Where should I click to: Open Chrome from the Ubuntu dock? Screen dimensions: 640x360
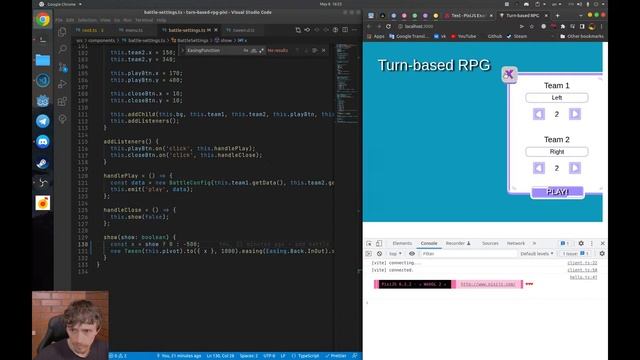coord(42,20)
